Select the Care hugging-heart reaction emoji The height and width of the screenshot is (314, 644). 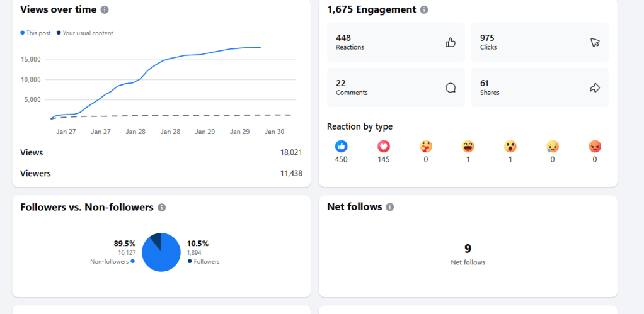426,146
